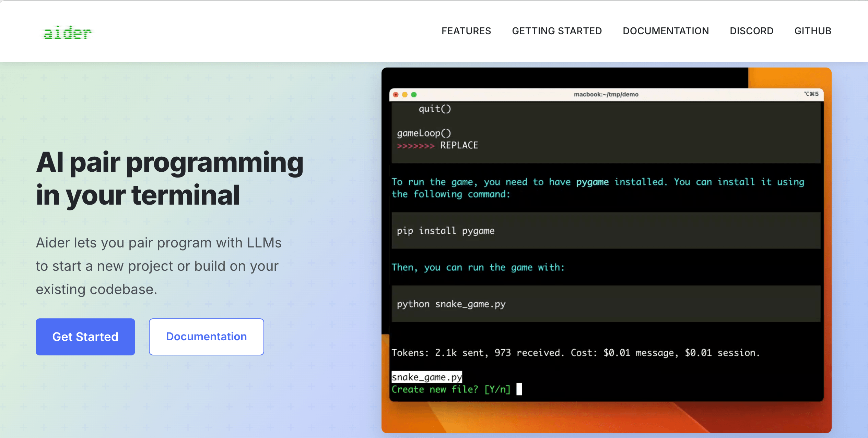Click the pip install pygame code block
Viewport: 868px width, 438px height.
(x=445, y=231)
